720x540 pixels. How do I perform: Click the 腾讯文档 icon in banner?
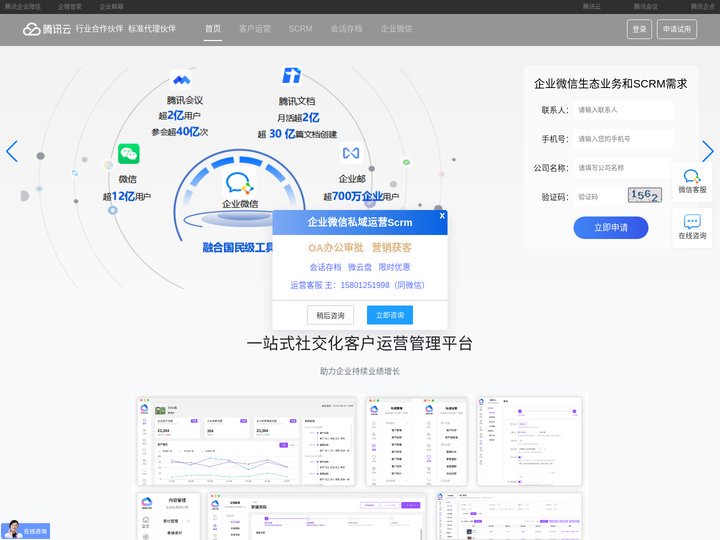click(291, 75)
